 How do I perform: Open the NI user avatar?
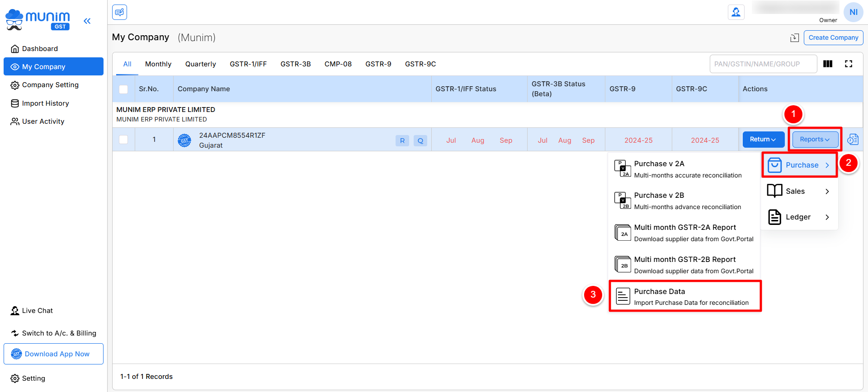(x=853, y=12)
